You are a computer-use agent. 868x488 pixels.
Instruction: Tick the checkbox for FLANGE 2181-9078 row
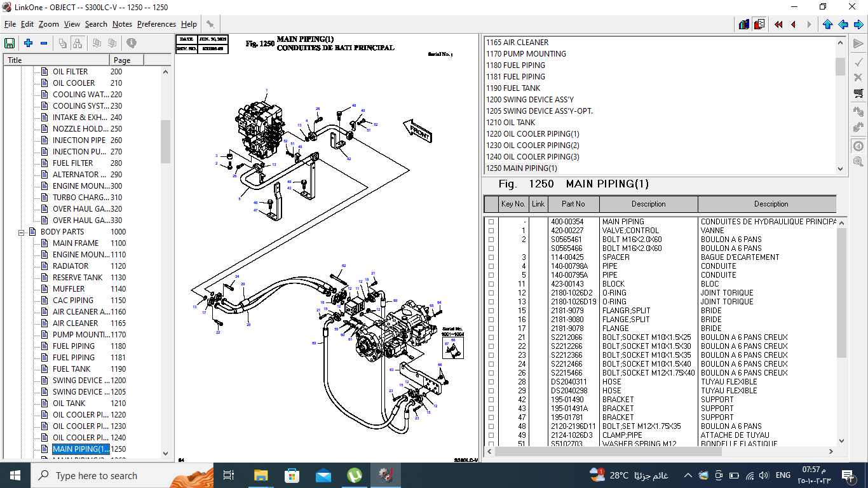click(491, 329)
